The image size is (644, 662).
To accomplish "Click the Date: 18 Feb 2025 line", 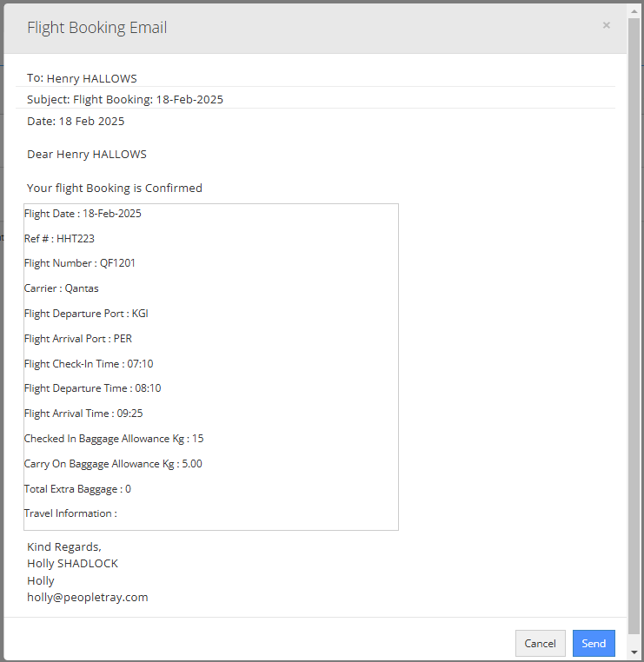I will [x=76, y=121].
